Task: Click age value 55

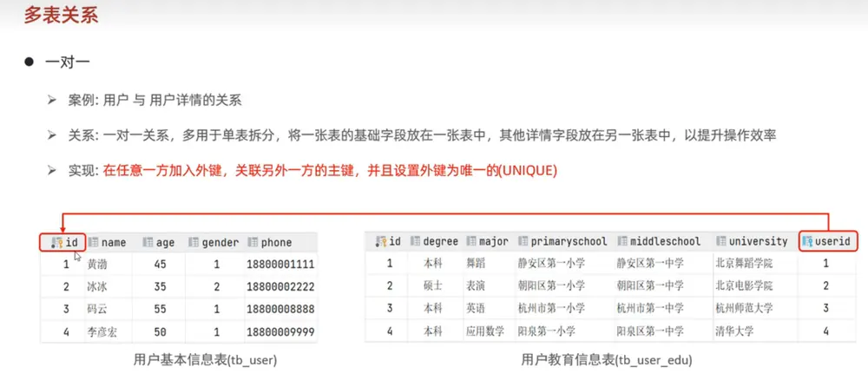Action: [x=160, y=309]
